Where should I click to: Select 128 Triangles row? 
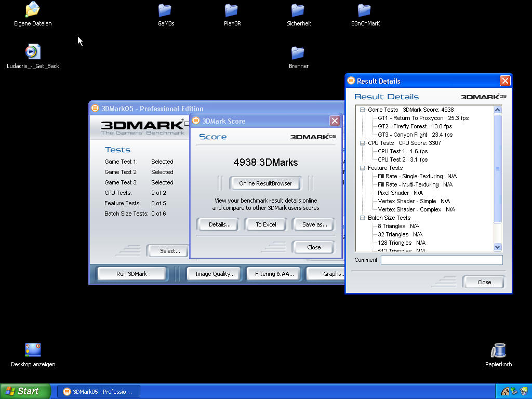(x=402, y=243)
